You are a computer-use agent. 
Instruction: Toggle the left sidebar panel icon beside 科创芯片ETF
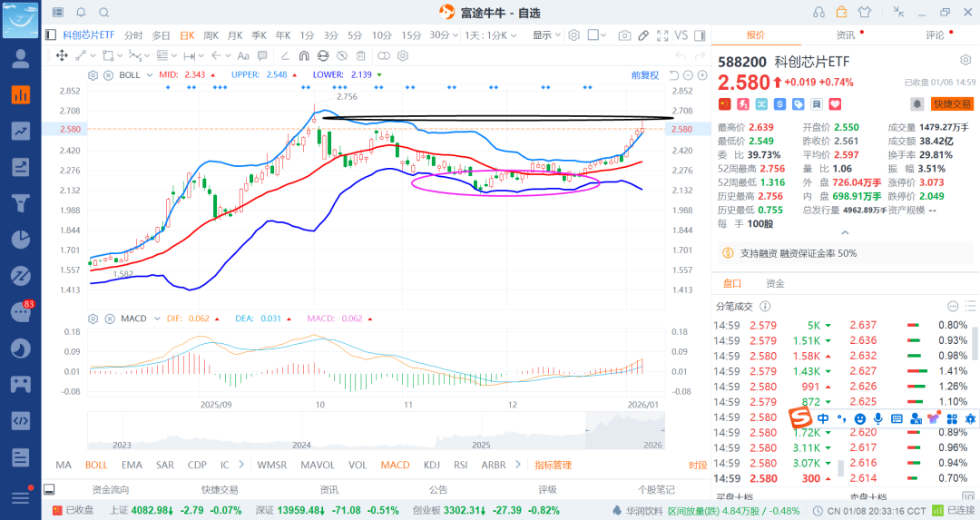coord(51,35)
